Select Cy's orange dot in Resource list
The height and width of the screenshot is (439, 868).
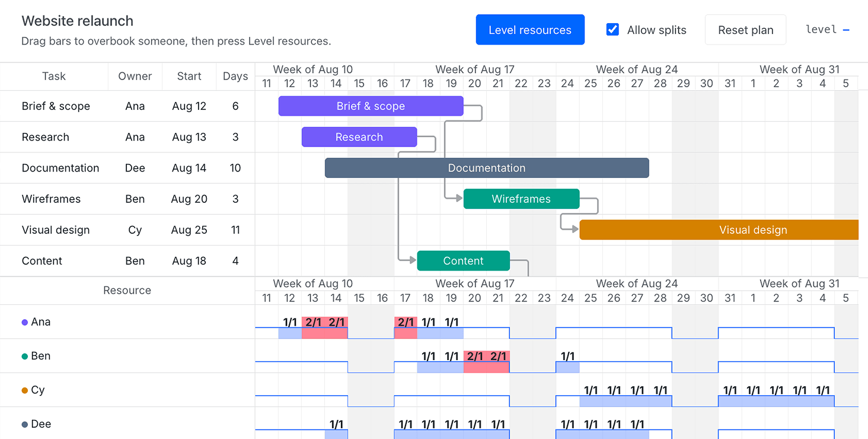(x=25, y=390)
